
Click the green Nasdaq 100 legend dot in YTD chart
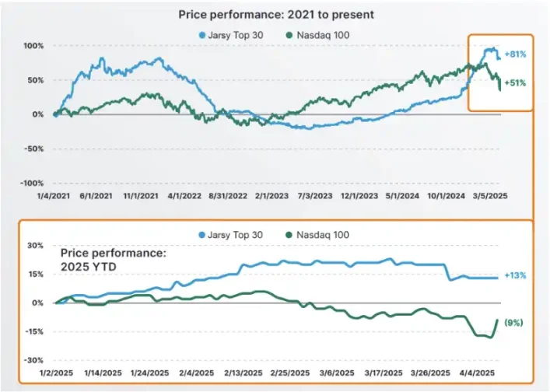(289, 235)
